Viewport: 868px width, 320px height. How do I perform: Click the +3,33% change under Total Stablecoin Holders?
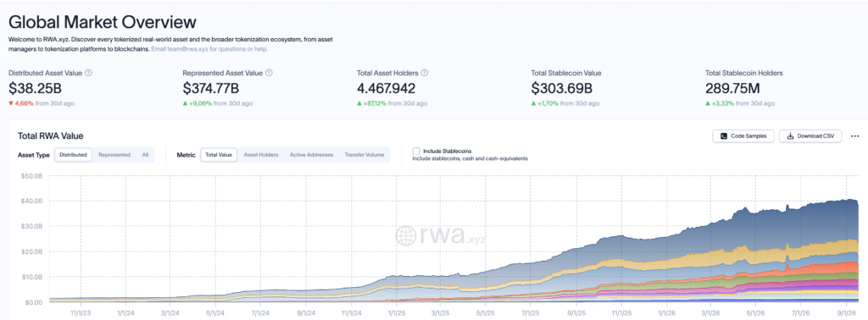(x=719, y=103)
